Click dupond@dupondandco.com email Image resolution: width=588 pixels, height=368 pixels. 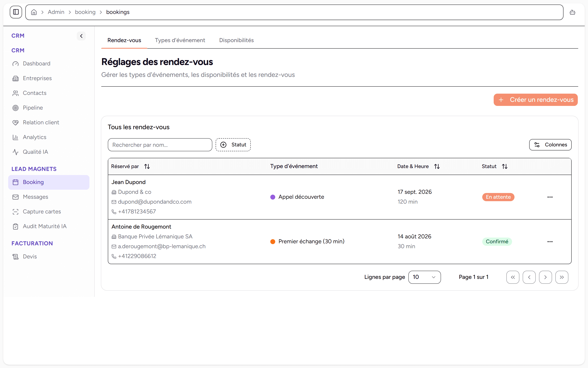point(155,202)
